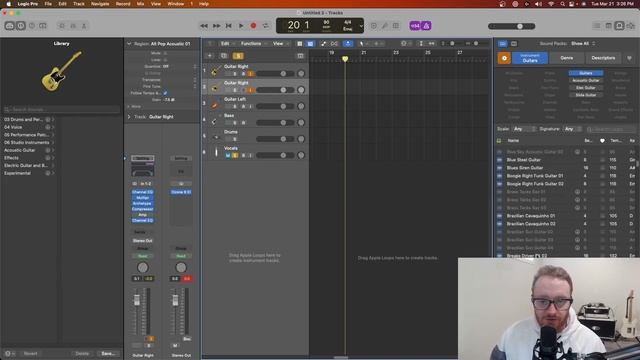This screenshot has width=640, height=360.
Task: Toggle the blue grid view button
Action: point(310,43)
